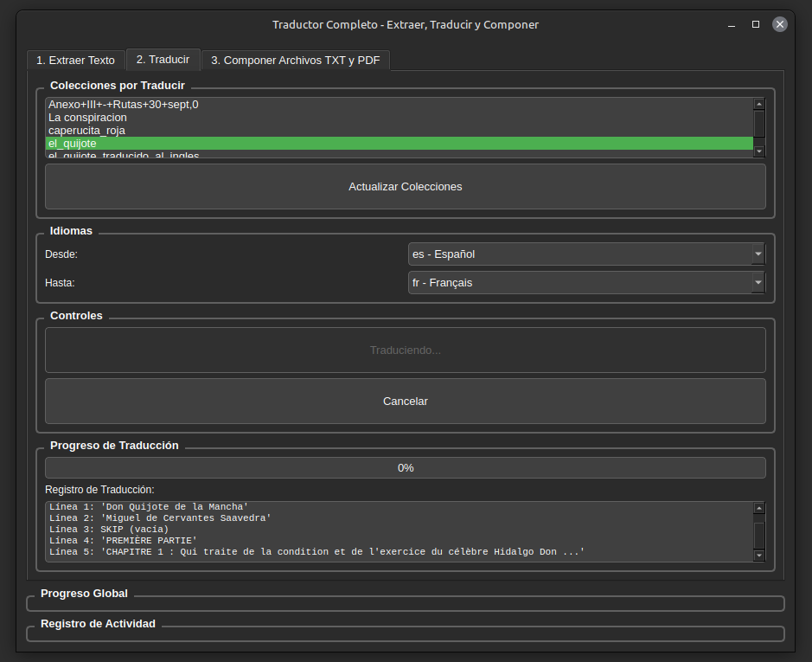Click the disabled 'Traduciendo...' button

[x=405, y=350]
